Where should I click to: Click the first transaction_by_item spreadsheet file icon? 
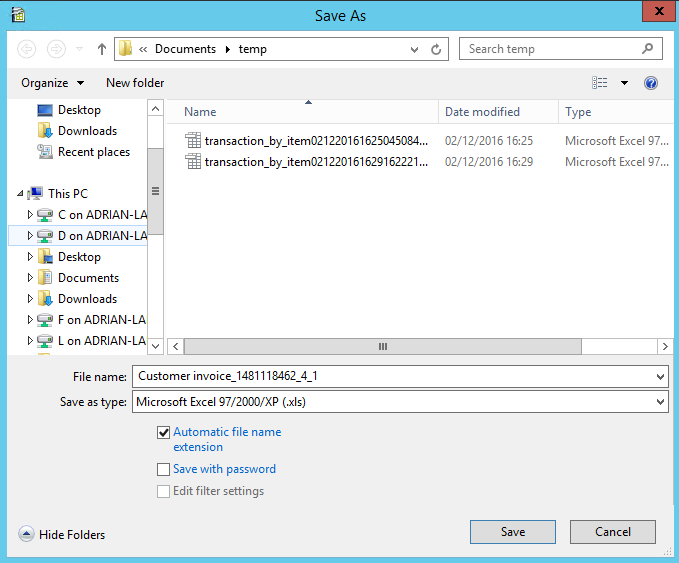(194, 141)
